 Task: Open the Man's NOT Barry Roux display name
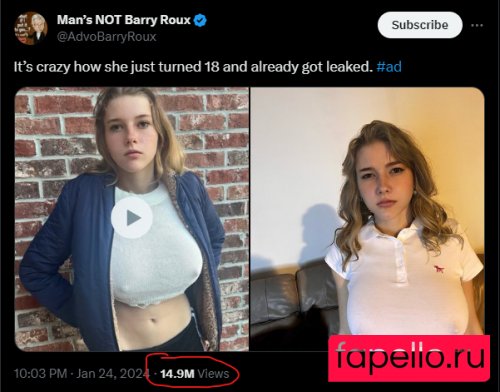point(124,20)
